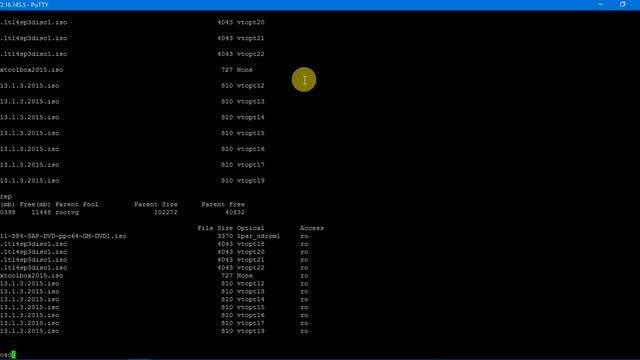Click the ro access value for vtopt22
Viewport: 640px width, 360px height.
304,268
